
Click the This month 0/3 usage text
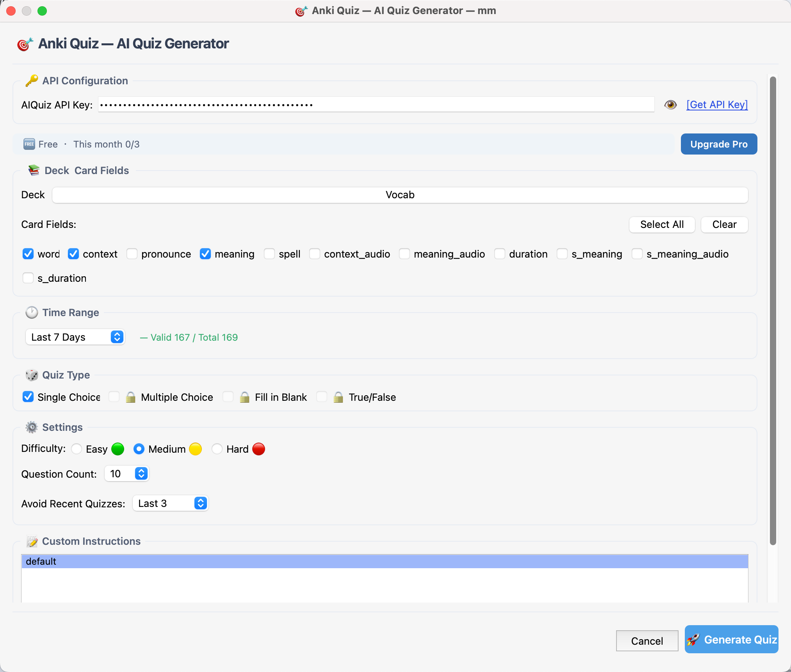(x=106, y=144)
